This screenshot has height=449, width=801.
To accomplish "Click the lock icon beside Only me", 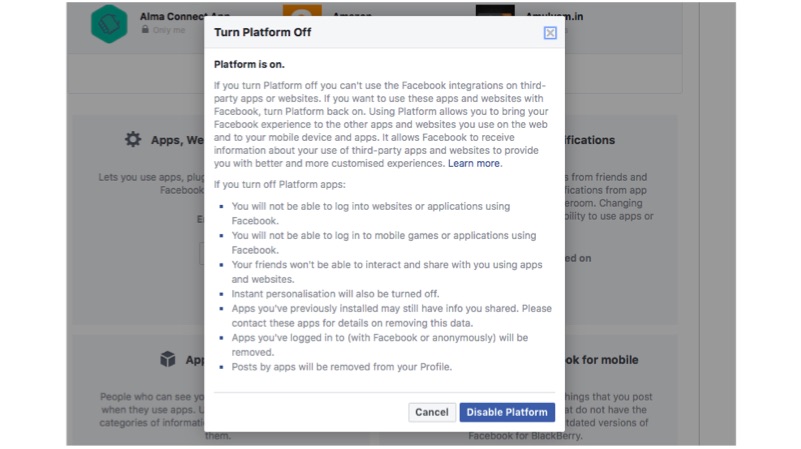I will click(x=146, y=30).
